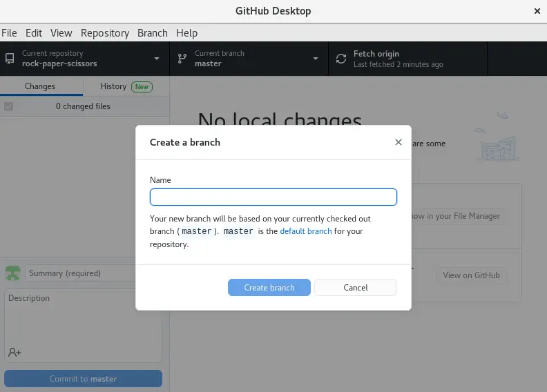Open the Edit menu
Viewport: 547px width, 392px height.
pyautogui.click(x=34, y=33)
